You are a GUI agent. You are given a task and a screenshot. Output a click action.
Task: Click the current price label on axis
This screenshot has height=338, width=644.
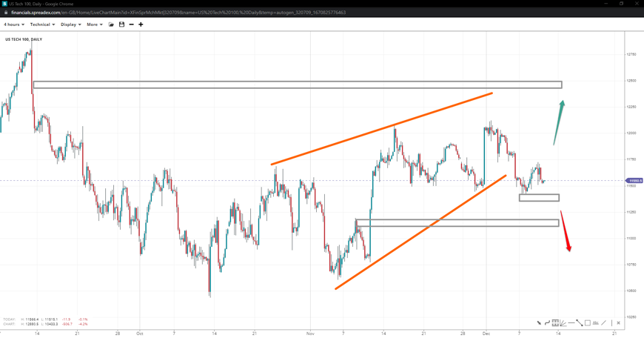point(634,181)
